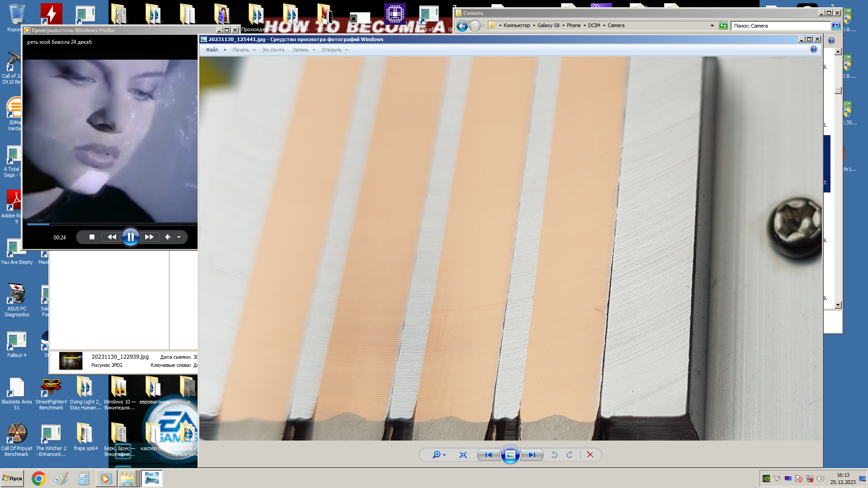This screenshot has height=488, width=868.
Task: Go to next photo
Action: pos(532,455)
